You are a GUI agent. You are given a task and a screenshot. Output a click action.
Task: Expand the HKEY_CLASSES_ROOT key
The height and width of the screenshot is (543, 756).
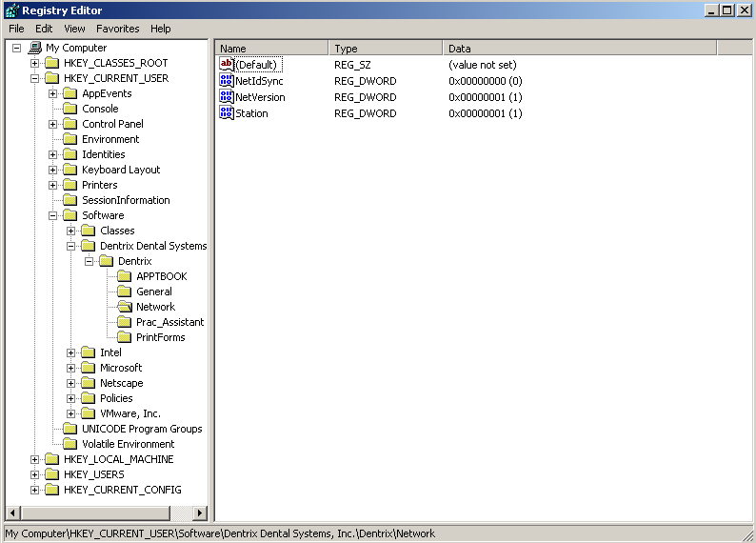click(x=34, y=63)
